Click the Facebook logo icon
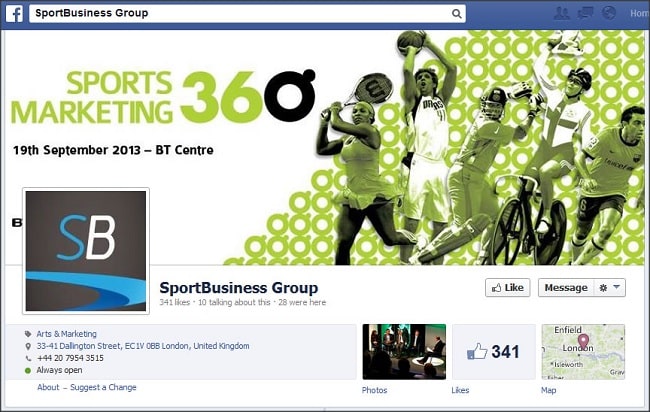This screenshot has height=412, width=650. [14, 13]
